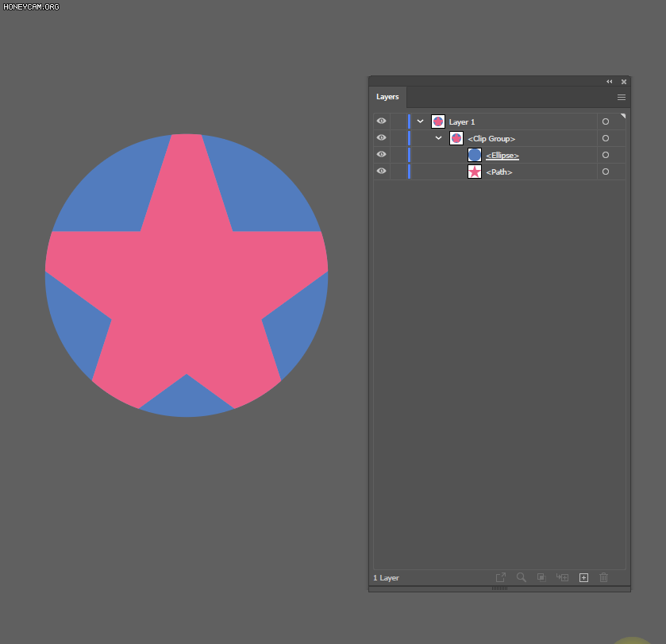
Task: Click the Clip Group thumbnail
Action: point(456,138)
